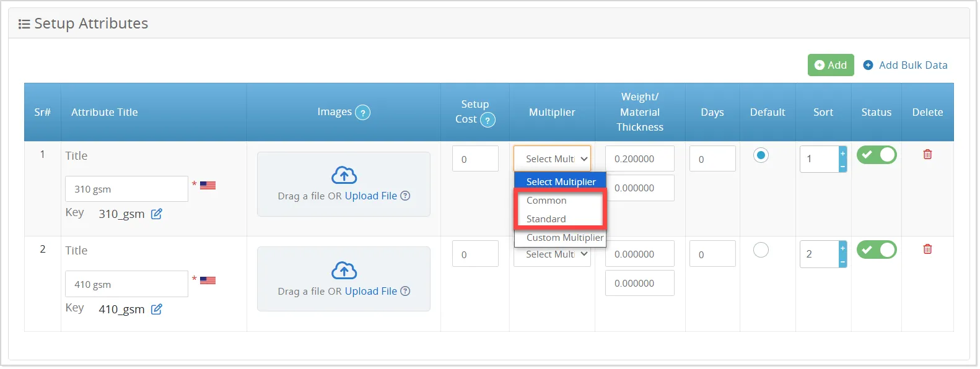Open the Add Bulk Data link
The width and height of the screenshot is (980, 369).
click(905, 65)
